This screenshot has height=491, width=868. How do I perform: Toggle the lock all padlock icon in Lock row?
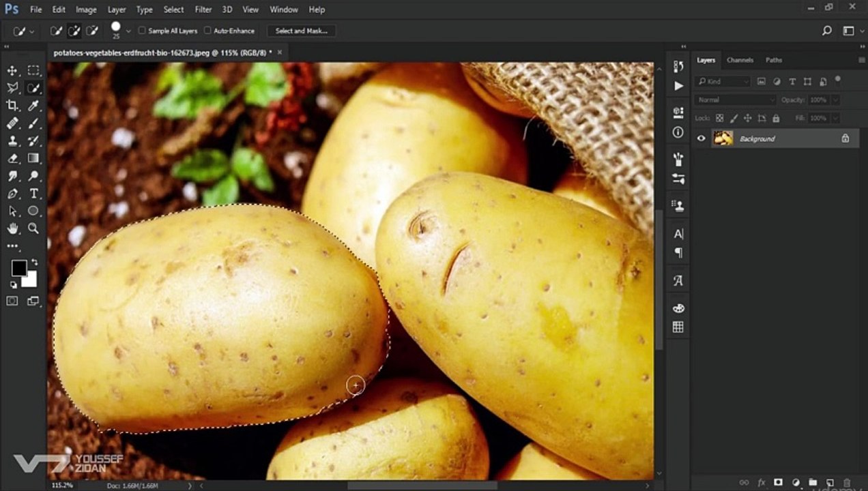pos(775,118)
